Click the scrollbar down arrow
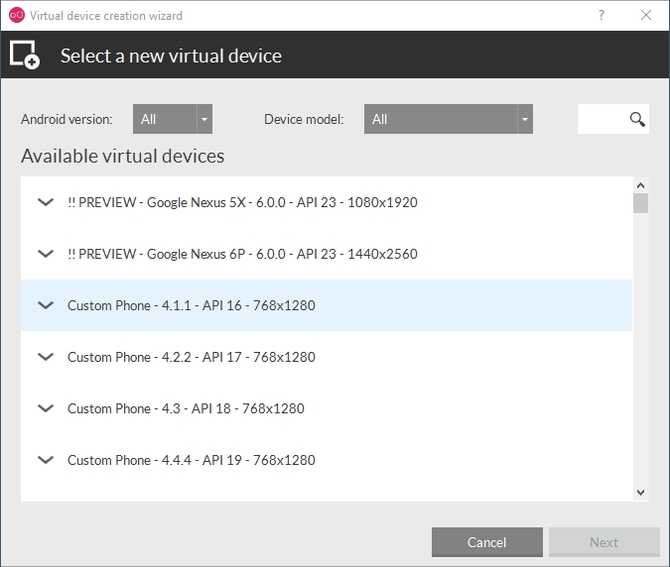Viewport: 670px width, 567px height. tap(640, 492)
